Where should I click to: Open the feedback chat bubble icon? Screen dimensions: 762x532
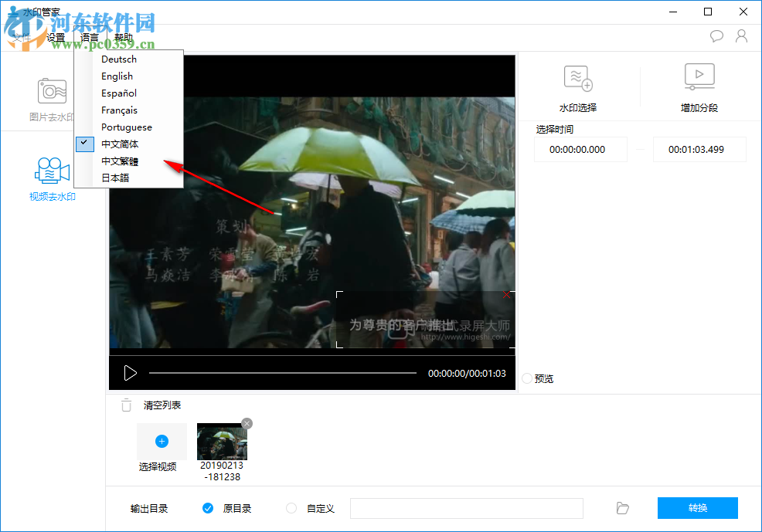(x=716, y=36)
